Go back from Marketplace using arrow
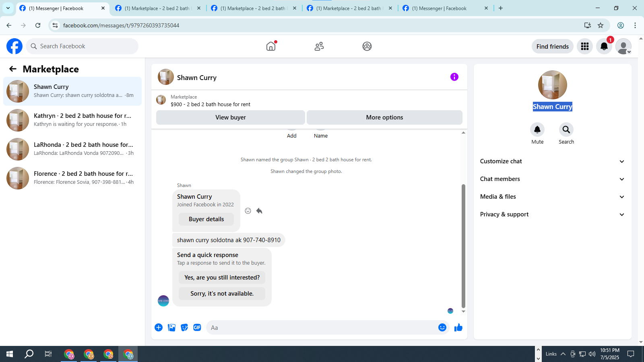The image size is (644, 362). tap(13, 69)
